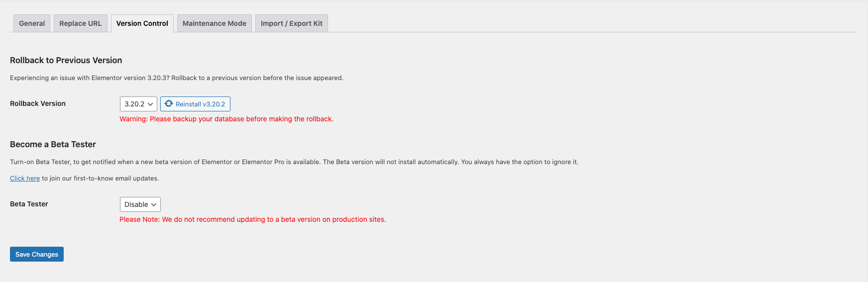This screenshot has height=282, width=868.
Task: Click the Rollback Version field label
Action: pos(38,103)
